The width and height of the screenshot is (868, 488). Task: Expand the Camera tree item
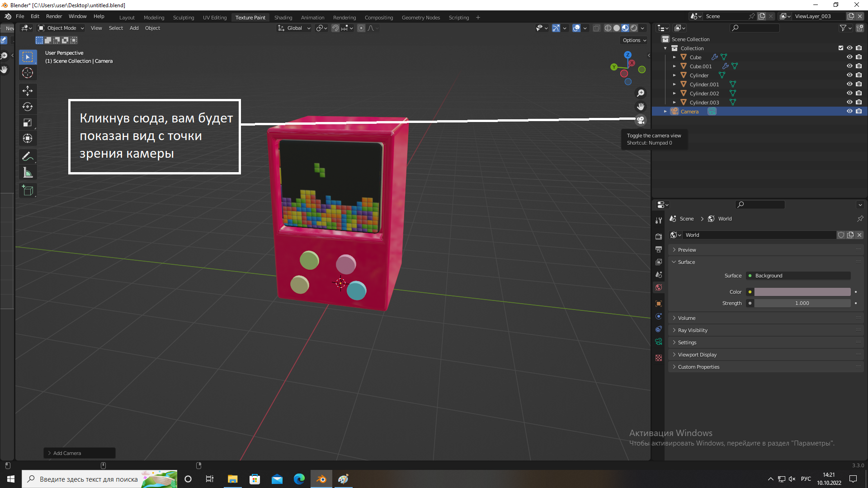[665, 112]
